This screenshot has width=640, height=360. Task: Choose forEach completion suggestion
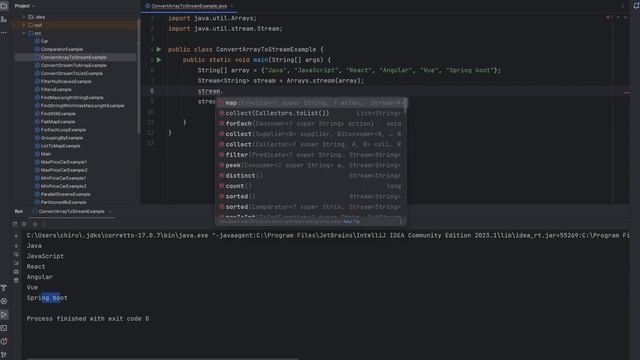(x=310, y=124)
